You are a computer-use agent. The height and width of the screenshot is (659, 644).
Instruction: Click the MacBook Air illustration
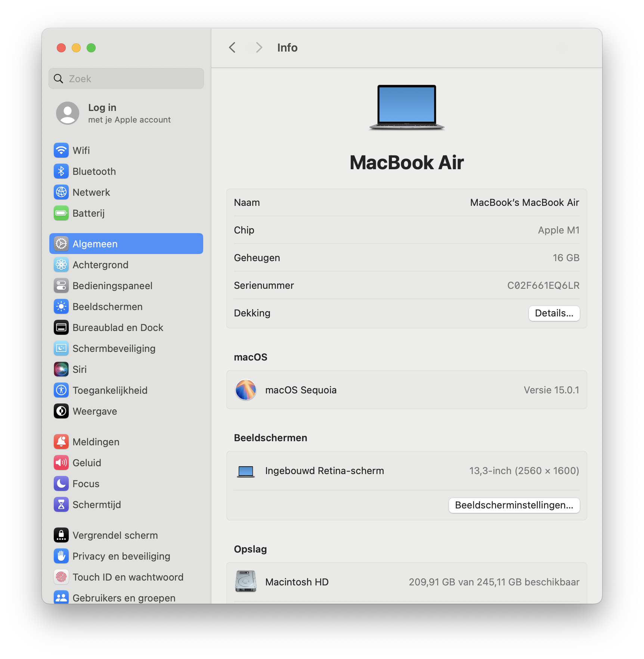coord(407,108)
